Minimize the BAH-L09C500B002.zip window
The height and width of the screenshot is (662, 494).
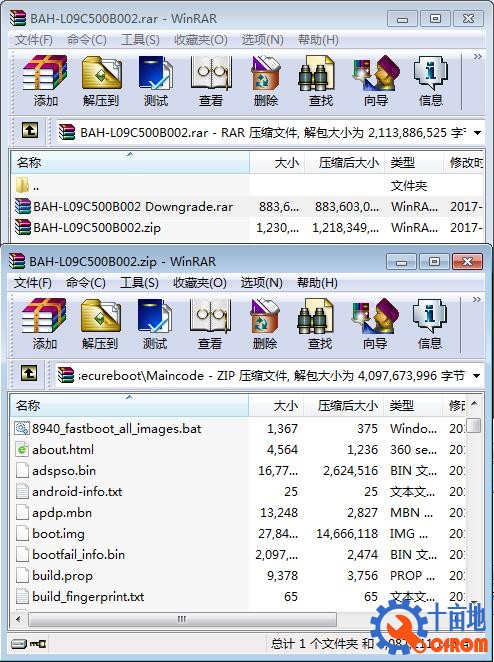[401, 262]
